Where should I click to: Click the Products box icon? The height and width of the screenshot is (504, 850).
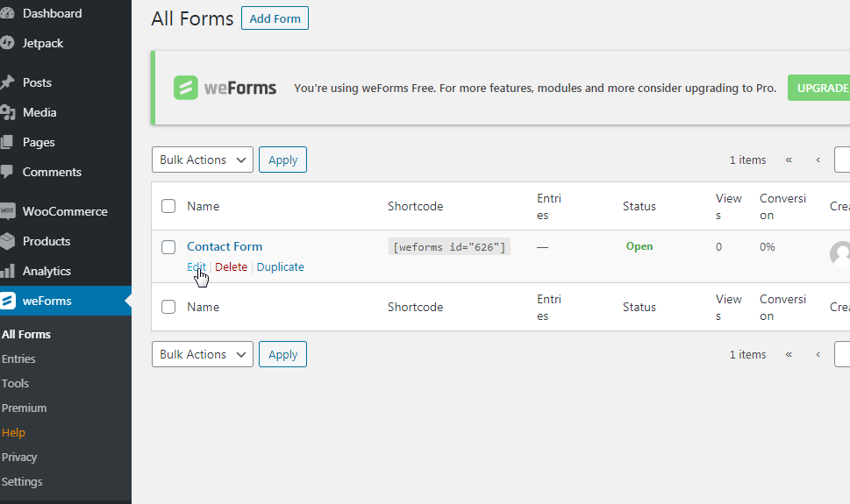click(7, 241)
